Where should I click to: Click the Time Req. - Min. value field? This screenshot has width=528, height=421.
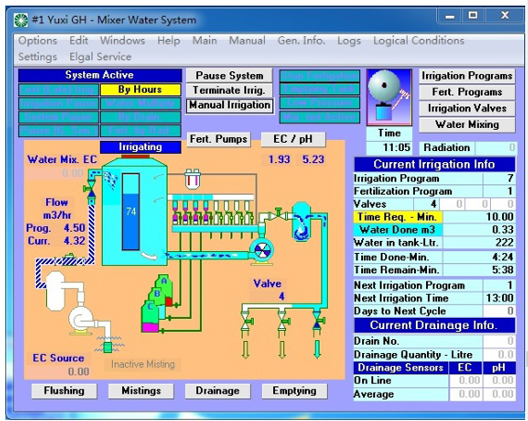tap(479, 217)
